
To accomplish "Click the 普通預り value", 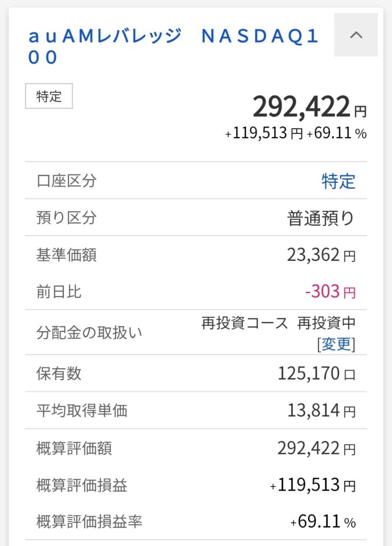I will (x=321, y=218).
